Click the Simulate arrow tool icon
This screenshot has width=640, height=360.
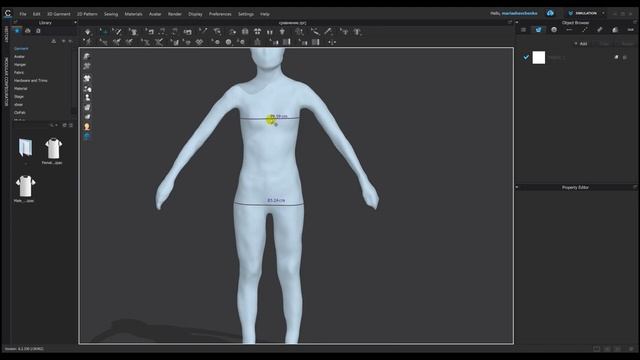[x=88, y=31]
